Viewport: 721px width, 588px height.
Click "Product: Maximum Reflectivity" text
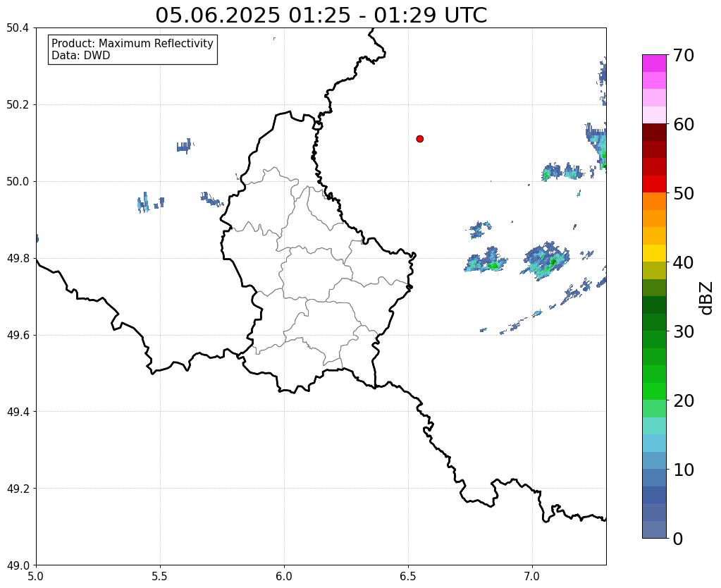pyautogui.click(x=133, y=43)
